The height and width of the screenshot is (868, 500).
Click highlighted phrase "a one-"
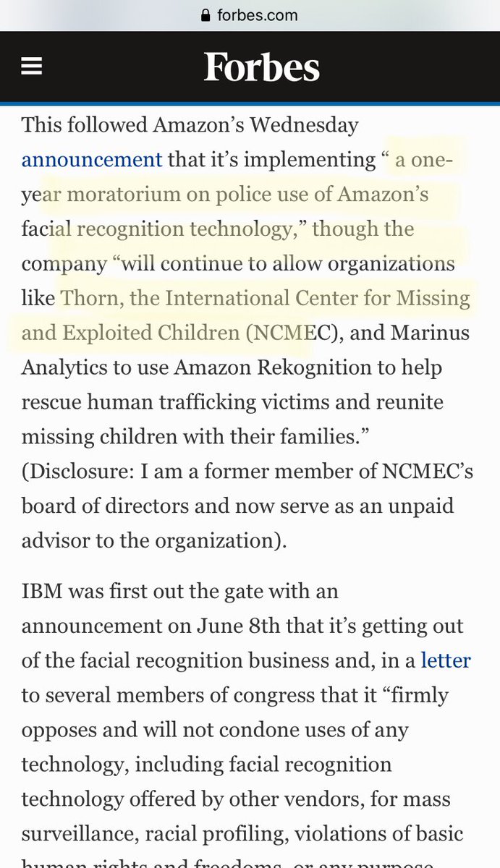pyautogui.click(x=424, y=159)
